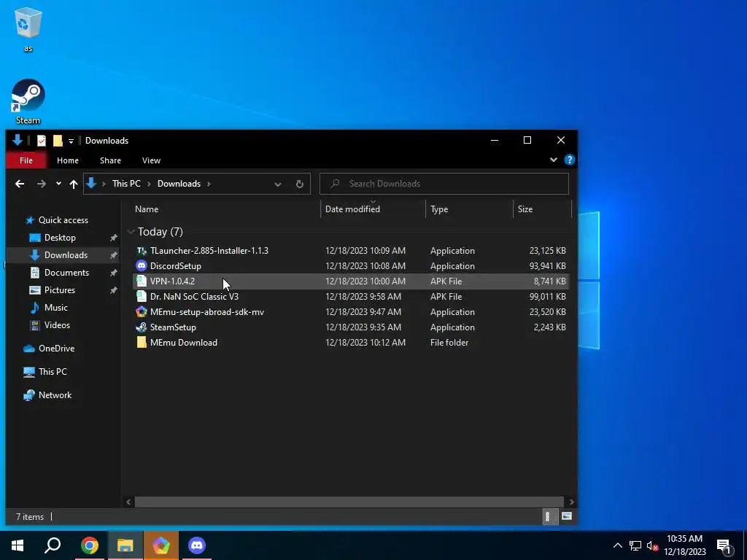
Task: Show hidden system tray icons
Action: tap(617, 545)
